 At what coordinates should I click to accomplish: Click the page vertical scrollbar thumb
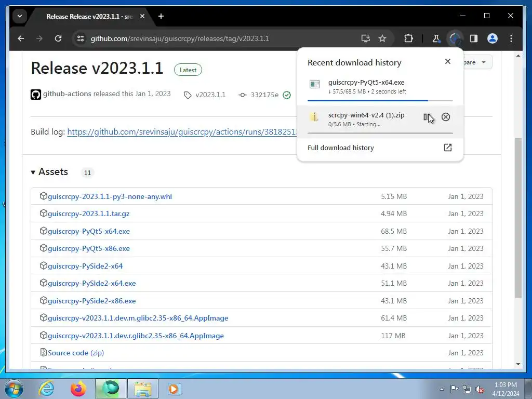point(518,218)
